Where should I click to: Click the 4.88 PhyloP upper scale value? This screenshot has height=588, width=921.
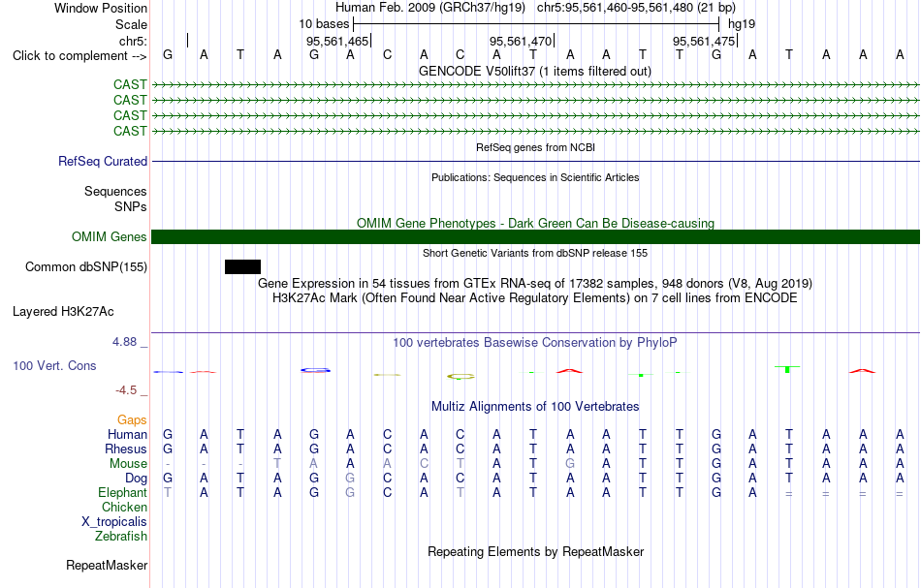click(x=125, y=342)
